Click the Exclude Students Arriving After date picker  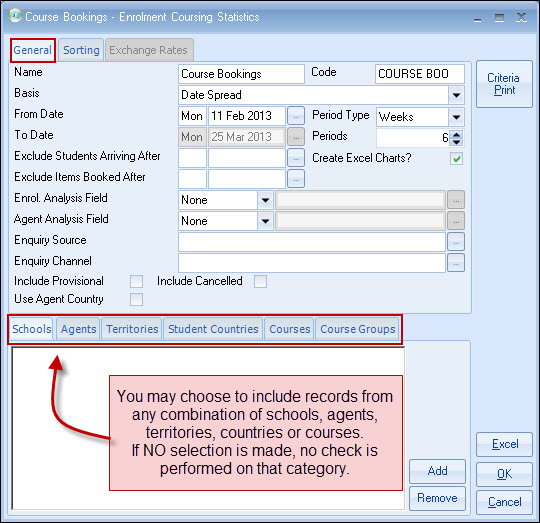pos(296,158)
